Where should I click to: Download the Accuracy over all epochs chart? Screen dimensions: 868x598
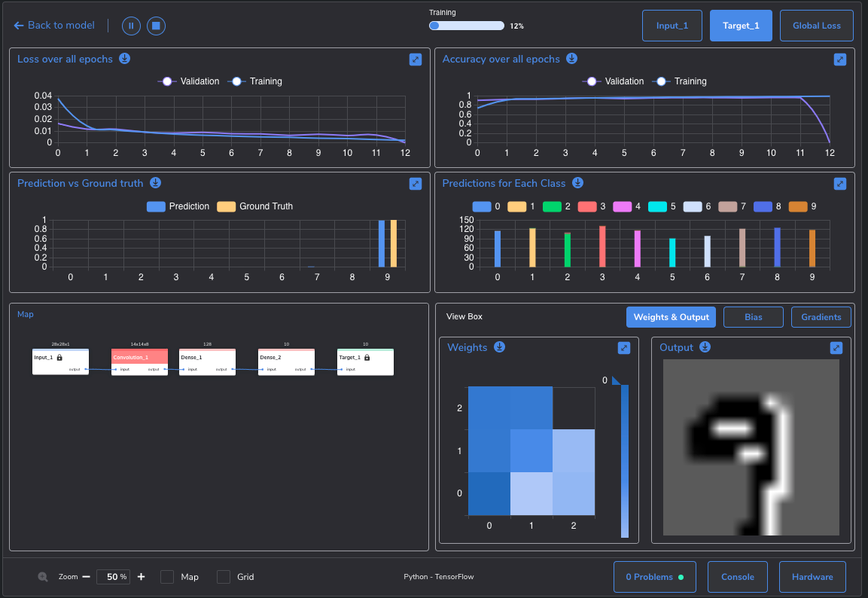point(571,59)
